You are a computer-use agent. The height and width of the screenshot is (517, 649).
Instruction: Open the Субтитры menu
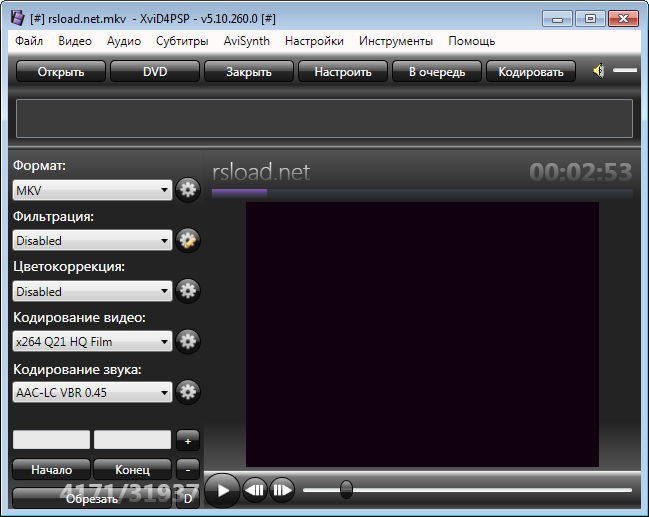pyautogui.click(x=182, y=41)
